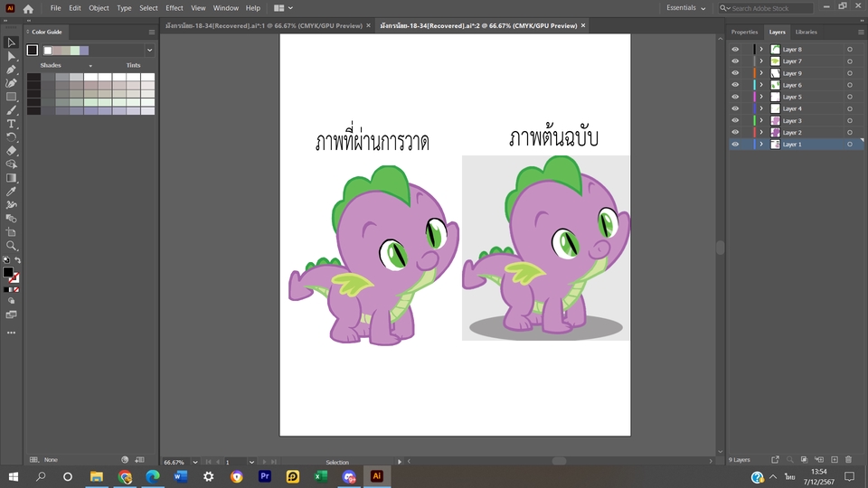Open Layers panel options menu
The image size is (868, 488).
[x=861, y=33]
